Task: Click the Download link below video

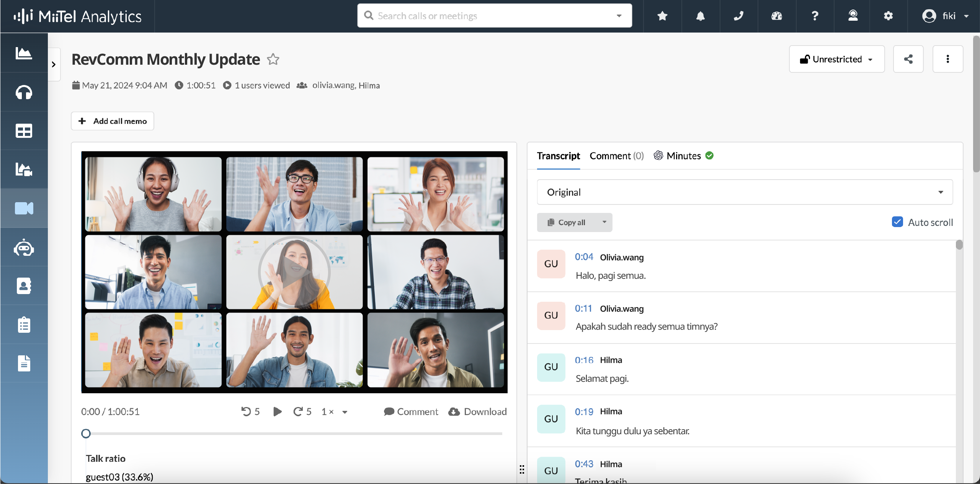Action: pyautogui.click(x=477, y=412)
